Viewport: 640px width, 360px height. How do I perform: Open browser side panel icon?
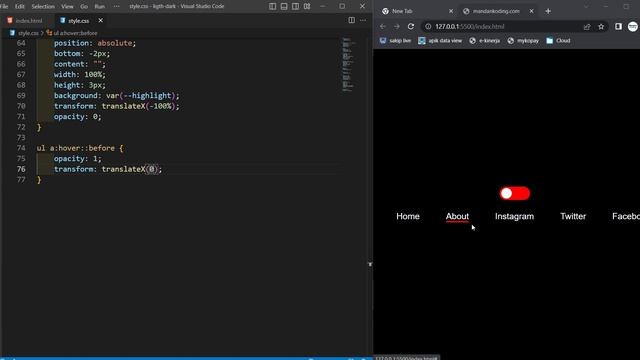click(x=618, y=27)
